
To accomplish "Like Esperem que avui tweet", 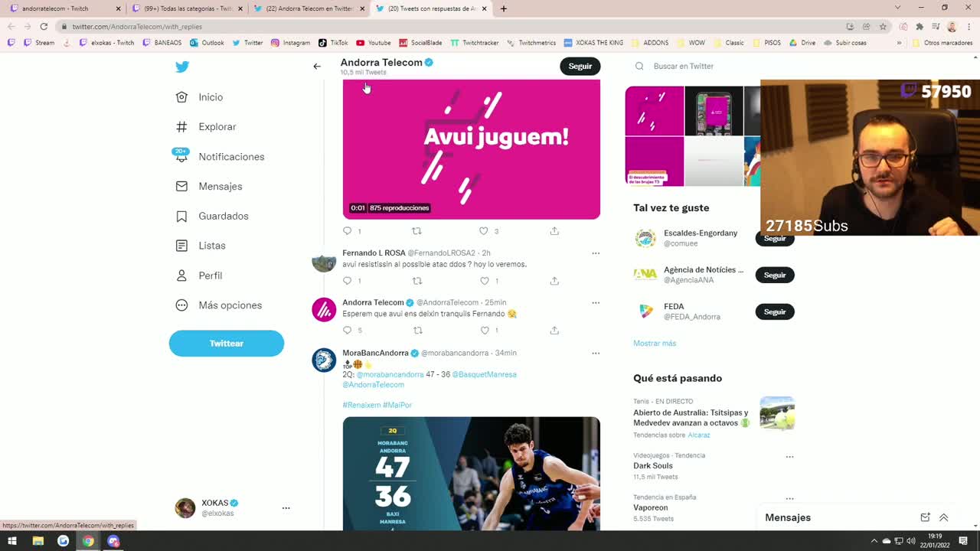I will 484,331.
